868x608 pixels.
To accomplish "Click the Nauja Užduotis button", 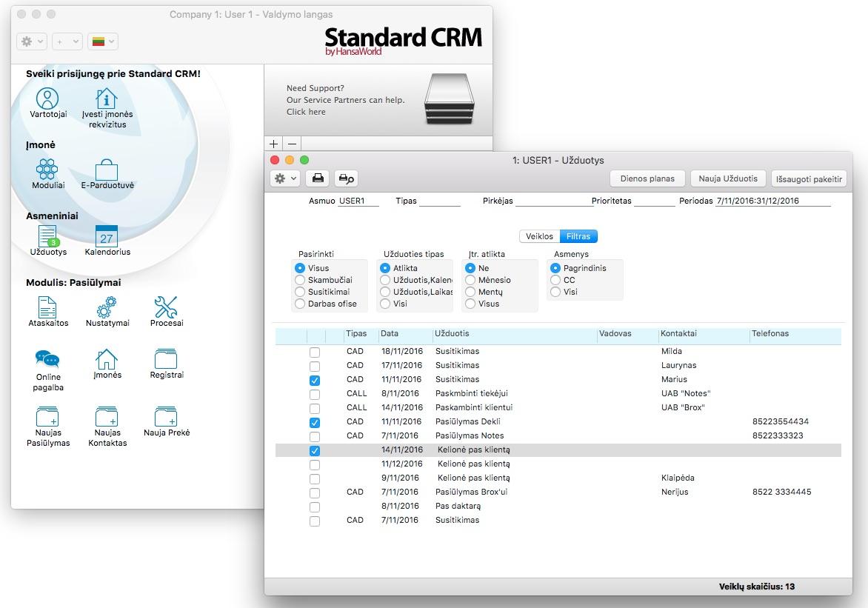I will (728, 178).
